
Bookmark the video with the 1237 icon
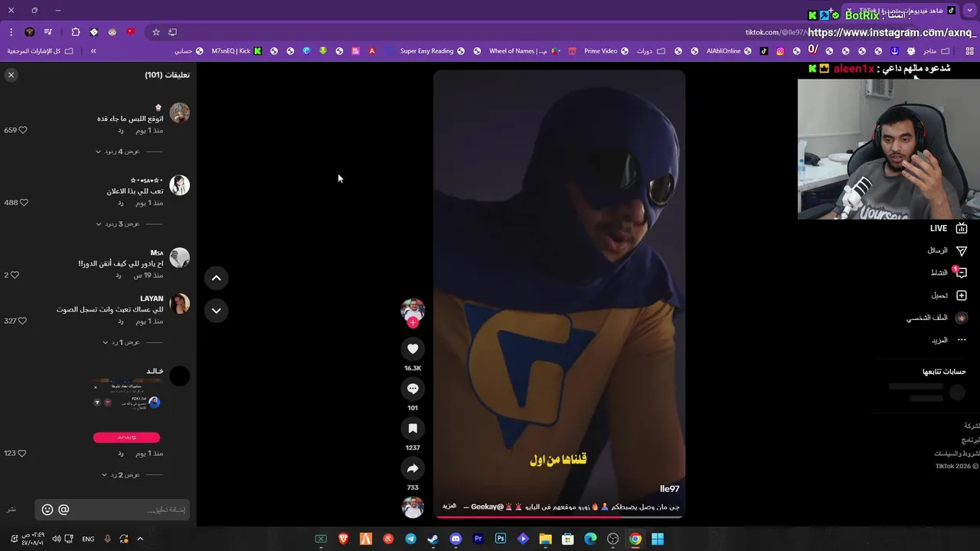click(413, 429)
